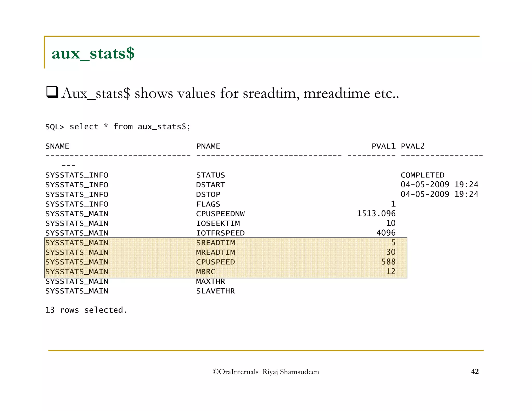
Task: Click the "©OraInternals Riyaj Shamsudeen" footer
Action: 266,372
